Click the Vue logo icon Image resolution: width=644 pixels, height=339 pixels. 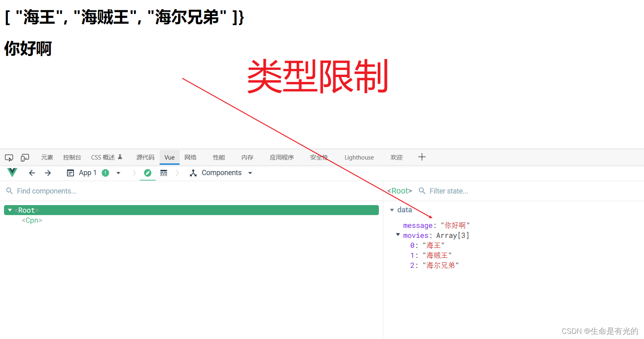[12, 173]
